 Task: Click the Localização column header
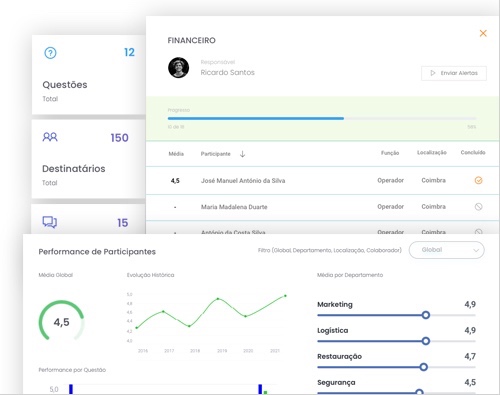pos(432,152)
